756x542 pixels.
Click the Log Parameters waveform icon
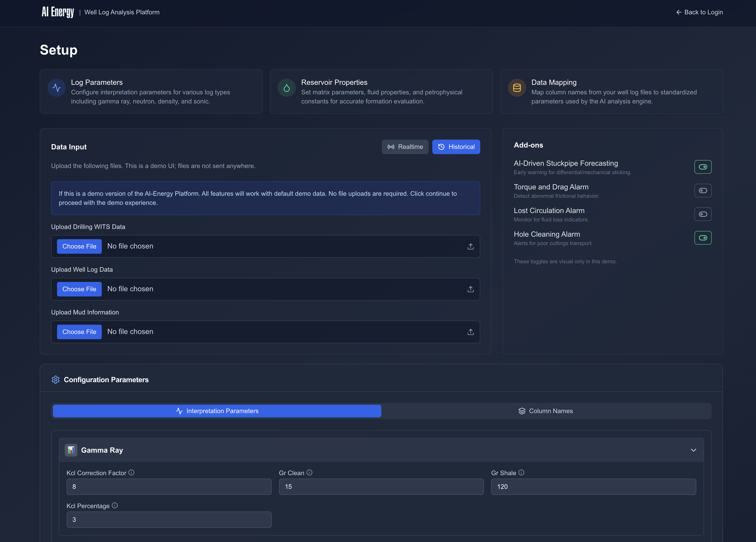[57, 88]
